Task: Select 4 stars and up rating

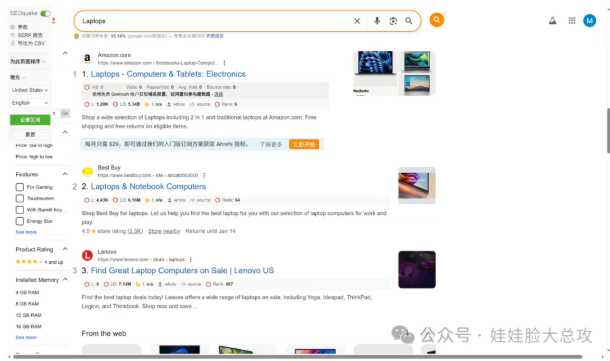Action: pos(39,262)
